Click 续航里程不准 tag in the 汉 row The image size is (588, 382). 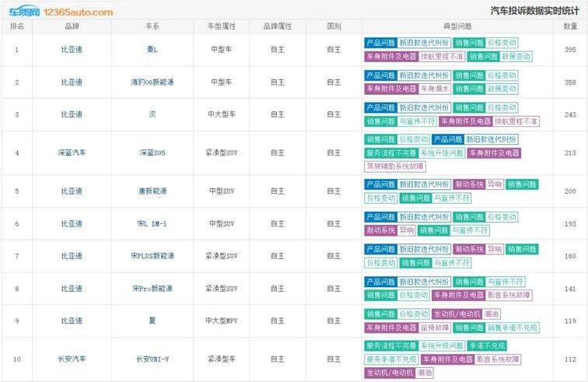pyautogui.click(x=516, y=121)
